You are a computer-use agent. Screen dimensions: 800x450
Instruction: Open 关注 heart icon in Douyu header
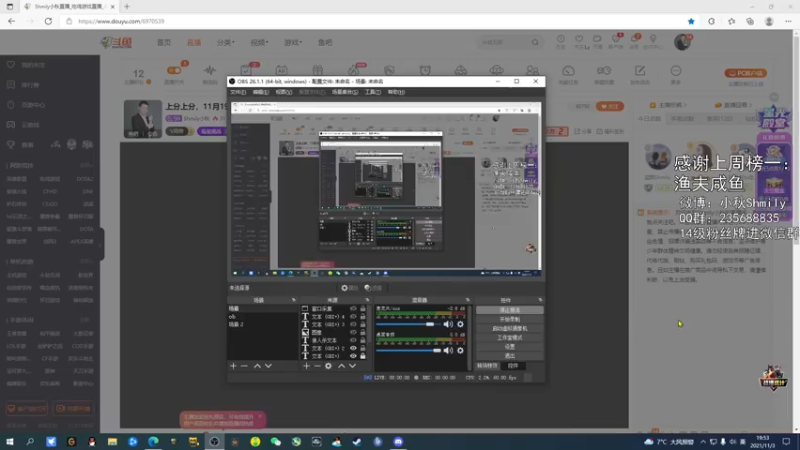(x=579, y=41)
